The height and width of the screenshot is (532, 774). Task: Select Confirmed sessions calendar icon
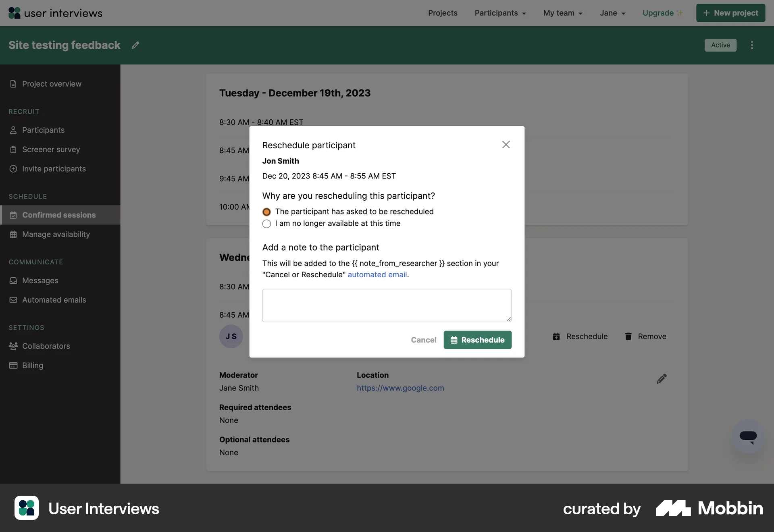[x=13, y=215]
